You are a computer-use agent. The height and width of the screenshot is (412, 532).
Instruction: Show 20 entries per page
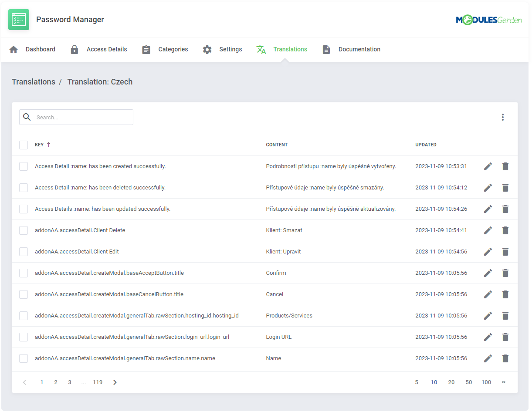pos(451,382)
